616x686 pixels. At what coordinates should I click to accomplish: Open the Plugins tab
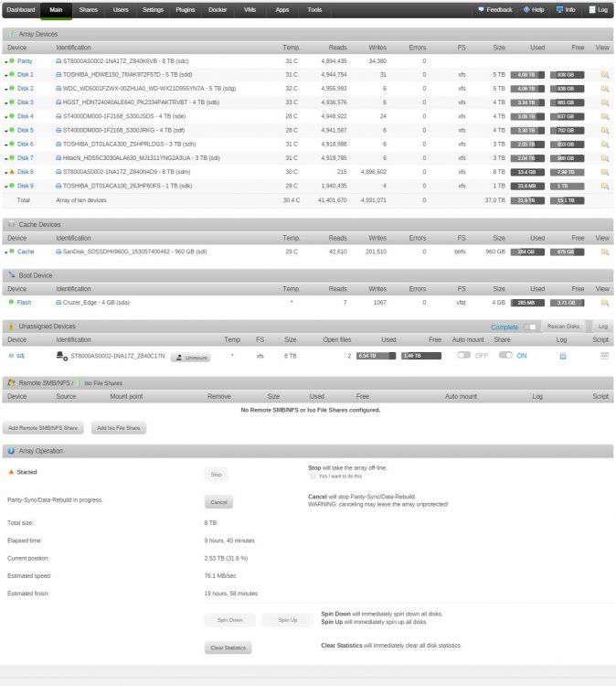coord(185,10)
